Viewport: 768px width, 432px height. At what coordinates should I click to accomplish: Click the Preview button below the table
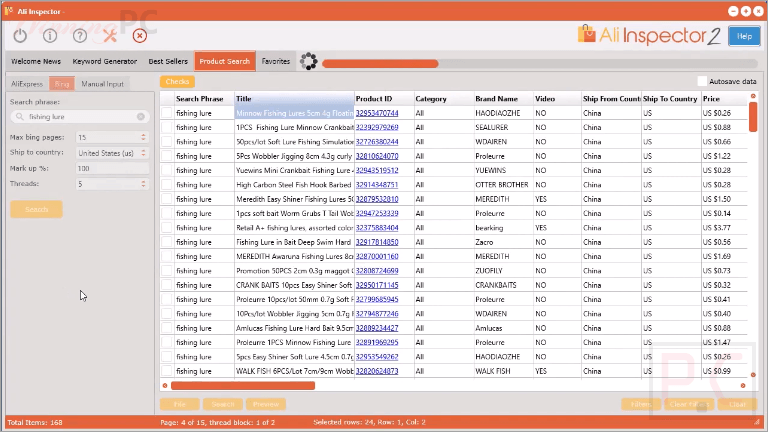266,404
